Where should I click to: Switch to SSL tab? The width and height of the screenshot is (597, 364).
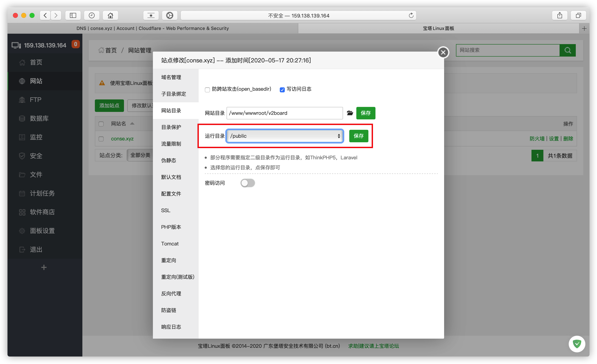pos(176,210)
